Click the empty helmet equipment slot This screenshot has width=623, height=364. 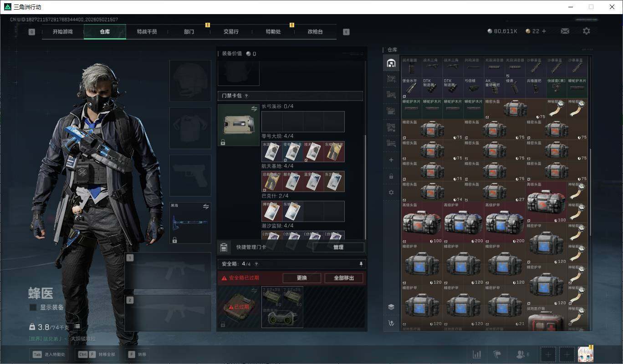(190, 81)
